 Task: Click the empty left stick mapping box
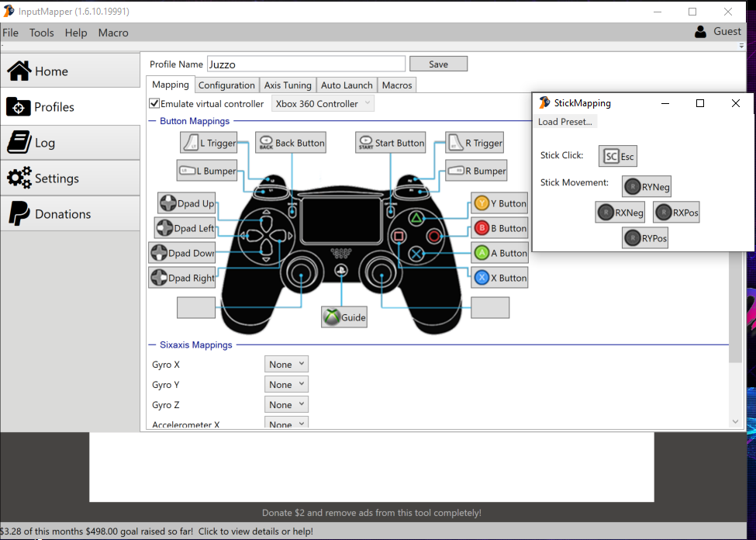(x=196, y=307)
